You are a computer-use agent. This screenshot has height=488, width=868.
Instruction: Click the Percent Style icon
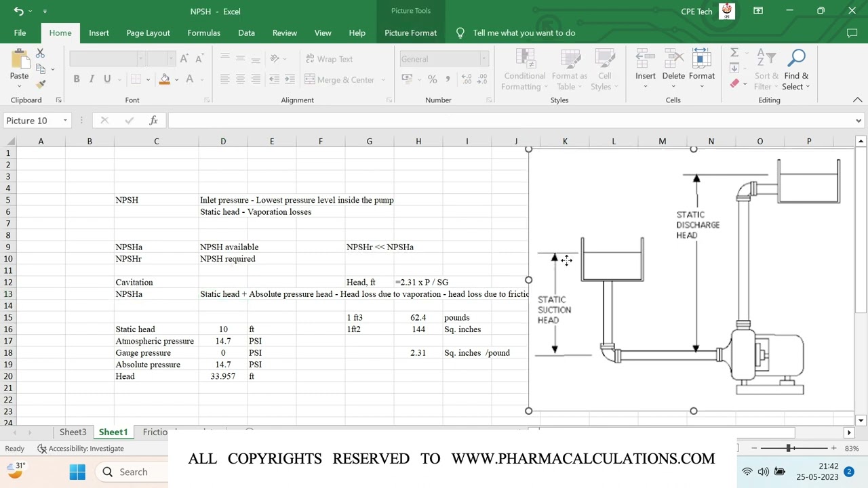point(433,79)
